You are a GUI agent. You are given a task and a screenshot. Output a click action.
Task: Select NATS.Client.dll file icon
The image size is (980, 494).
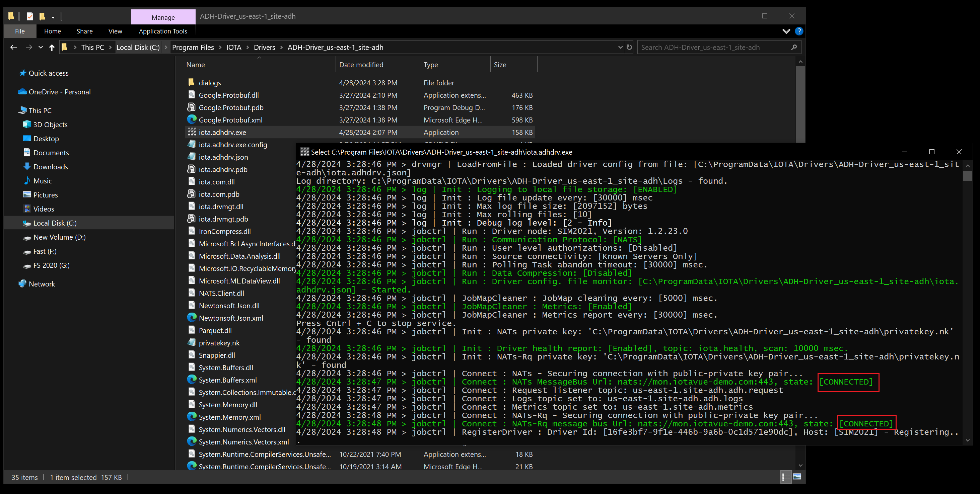[192, 293]
